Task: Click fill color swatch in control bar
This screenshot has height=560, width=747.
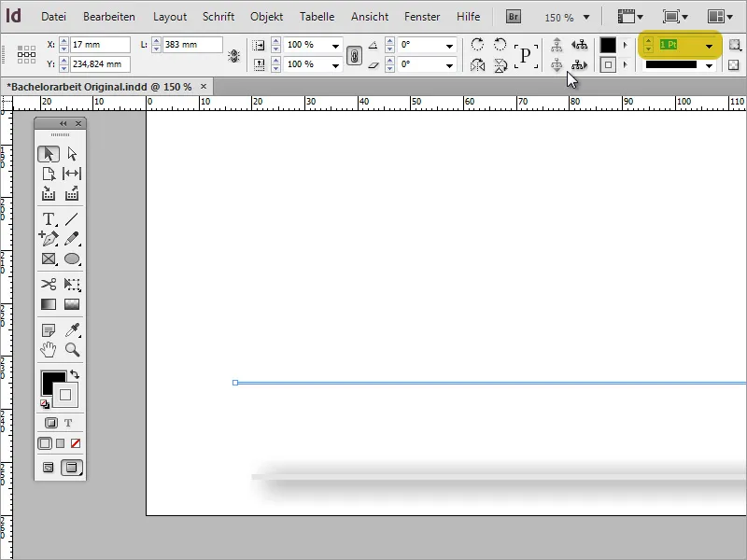Action: pos(608,45)
